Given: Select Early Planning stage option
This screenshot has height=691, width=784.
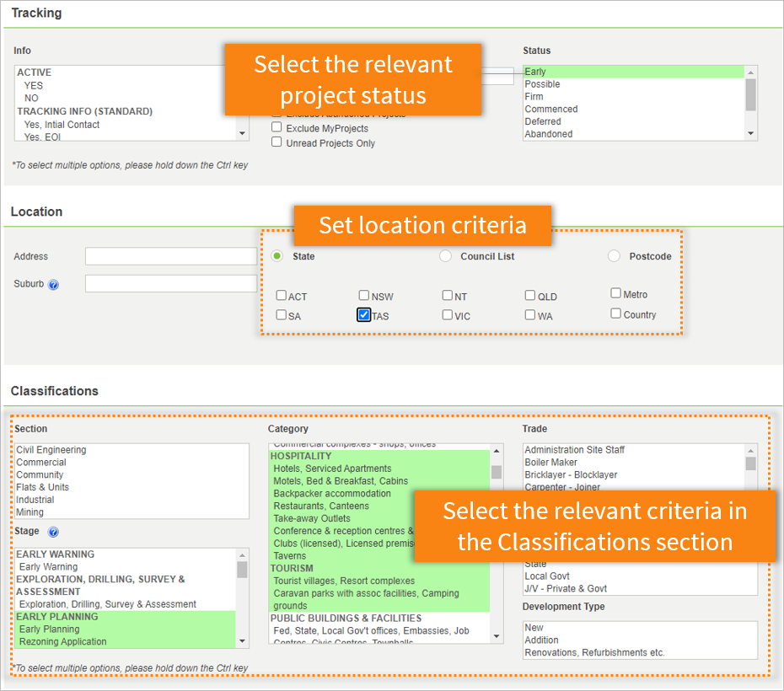Looking at the screenshot, I should (x=126, y=629).
